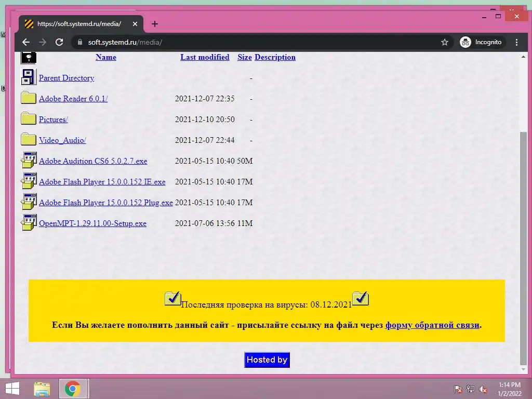Click the Pictures folder icon
The height and width of the screenshot is (399, 532).
tap(29, 119)
